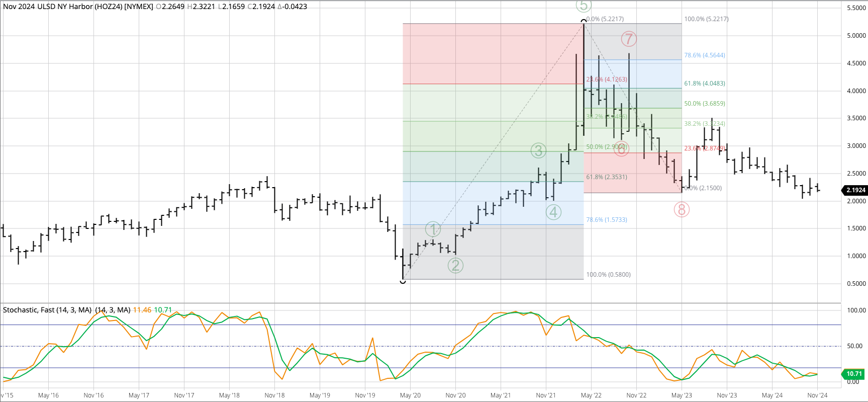Click the circled wave 6 marker

[621, 149]
